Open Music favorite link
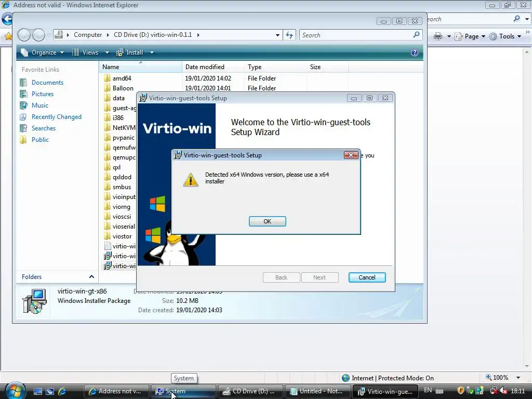This screenshot has width=532, height=399. (x=39, y=105)
